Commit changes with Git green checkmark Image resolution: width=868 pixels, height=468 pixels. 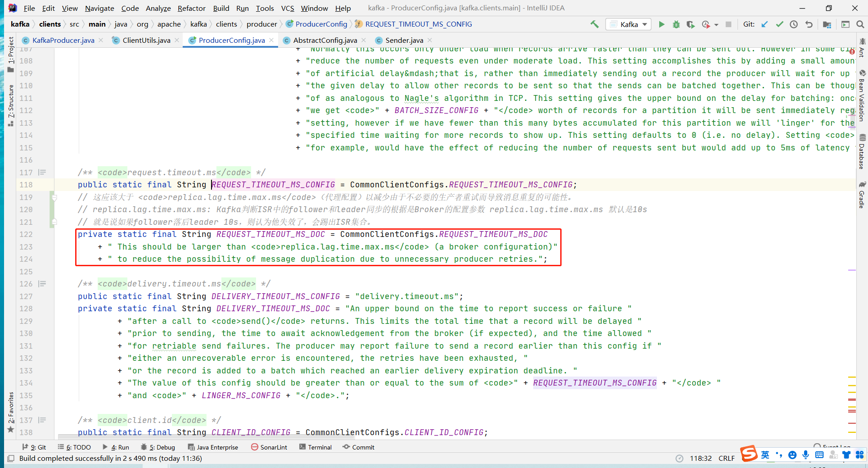[779, 24]
